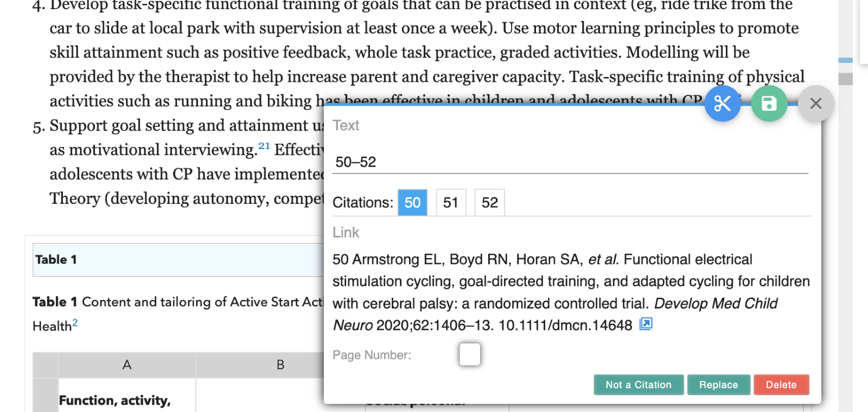
Task: Open the external DOI link icon
Action: 646,324
